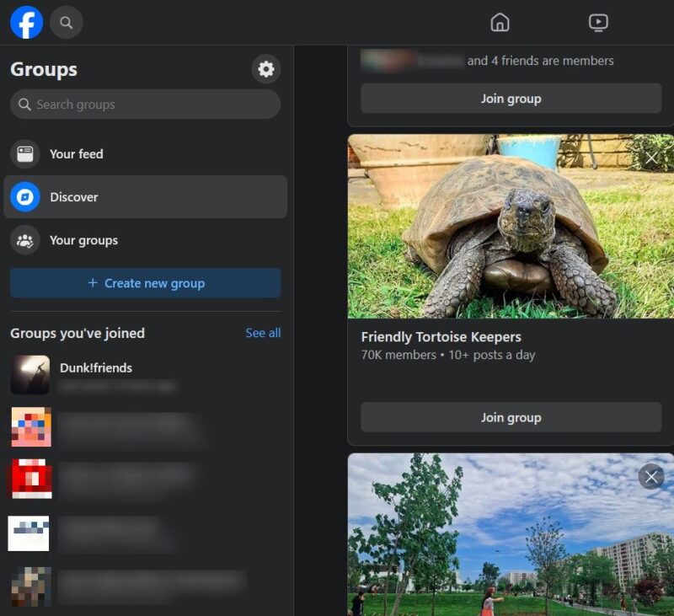Screen dimensions: 674x616
Task: Open the Video watch icon
Action: point(598,23)
